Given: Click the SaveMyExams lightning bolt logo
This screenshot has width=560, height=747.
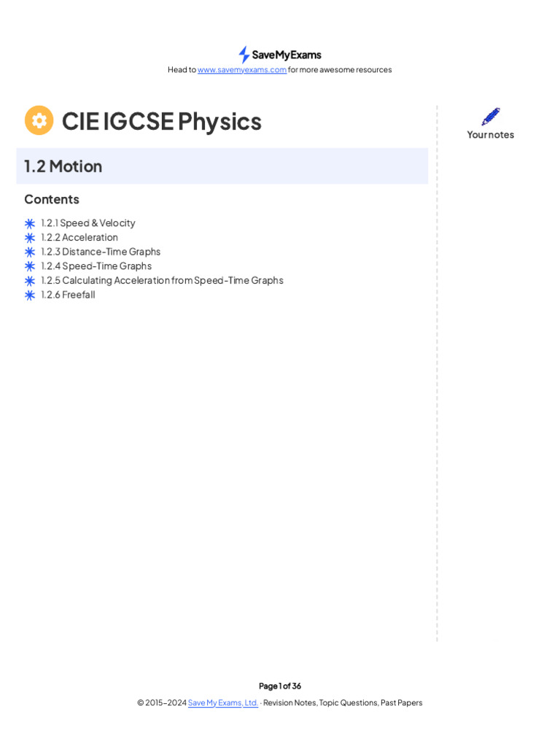Looking at the screenshot, I should tap(244, 55).
